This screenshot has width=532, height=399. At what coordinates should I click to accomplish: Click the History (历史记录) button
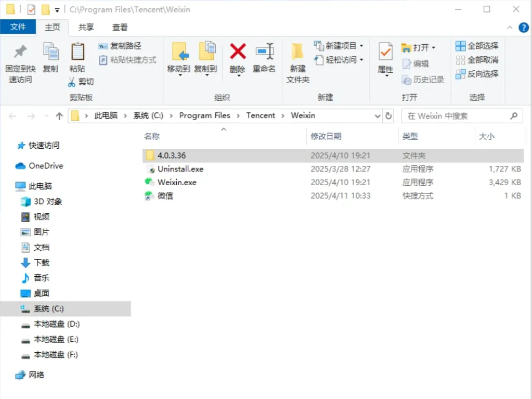[423, 80]
